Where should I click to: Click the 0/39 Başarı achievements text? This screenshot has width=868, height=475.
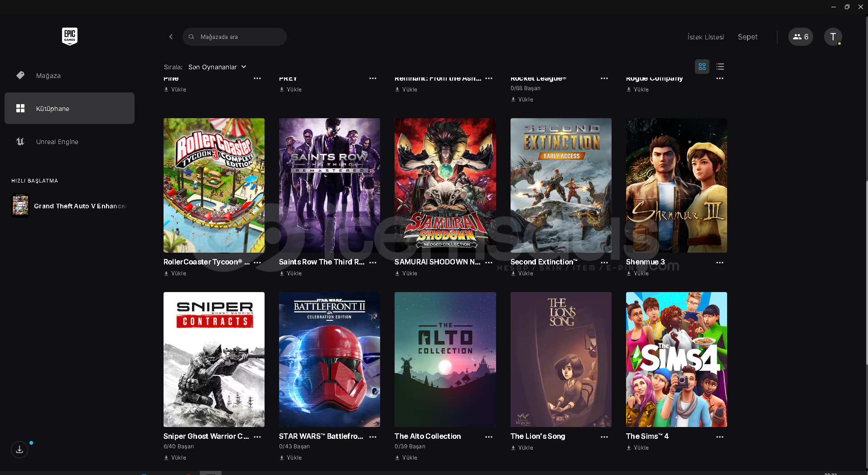[x=410, y=446]
